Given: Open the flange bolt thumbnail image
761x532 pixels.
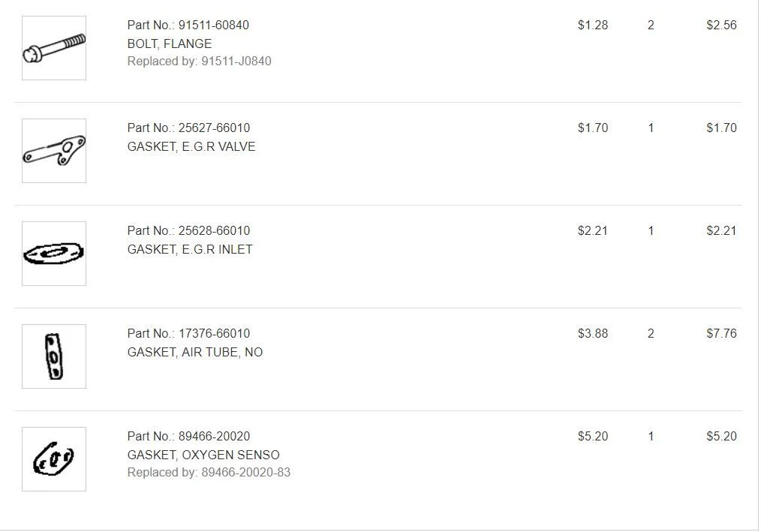Looking at the screenshot, I should click(54, 48).
